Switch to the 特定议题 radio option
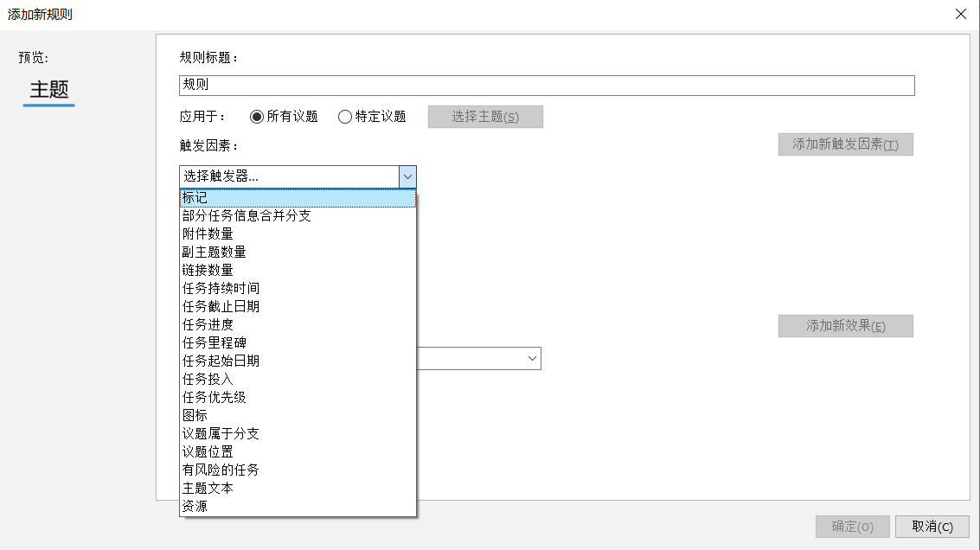 pyautogui.click(x=344, y=116)
